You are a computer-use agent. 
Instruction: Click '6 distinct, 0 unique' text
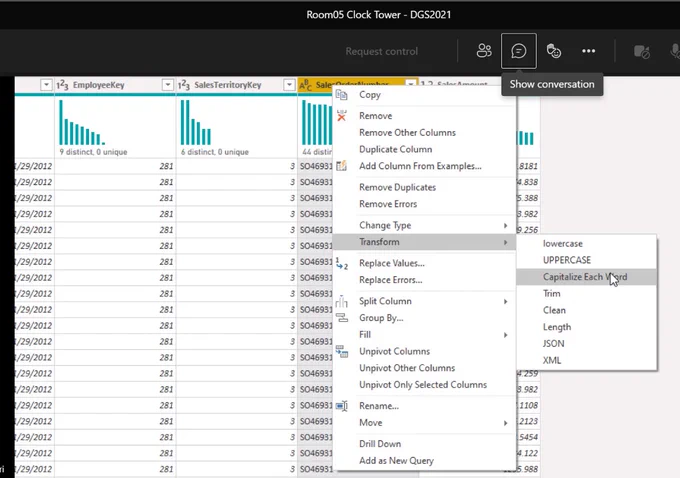[215, 152]
